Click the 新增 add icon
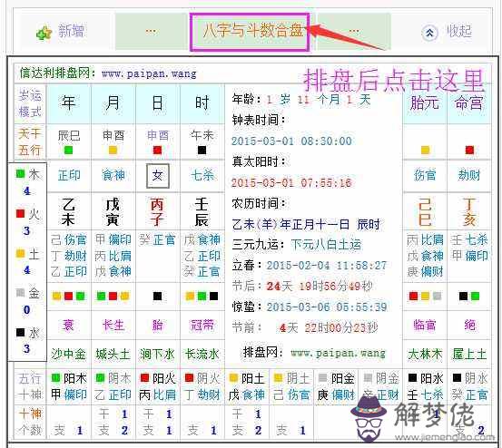The width and height of the screenshot is (502, 448). (x=44, y=33)
